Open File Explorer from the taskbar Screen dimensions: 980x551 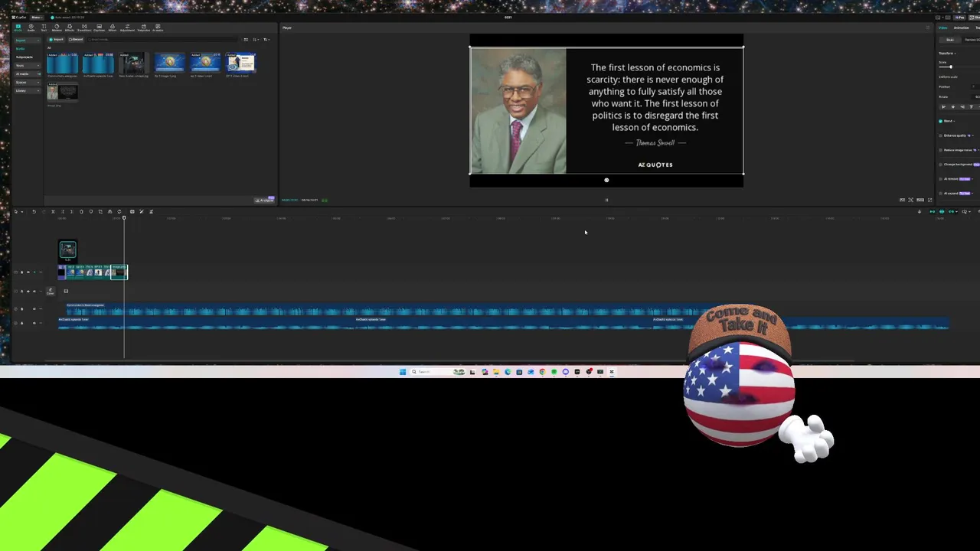click(x=496, y=372)
